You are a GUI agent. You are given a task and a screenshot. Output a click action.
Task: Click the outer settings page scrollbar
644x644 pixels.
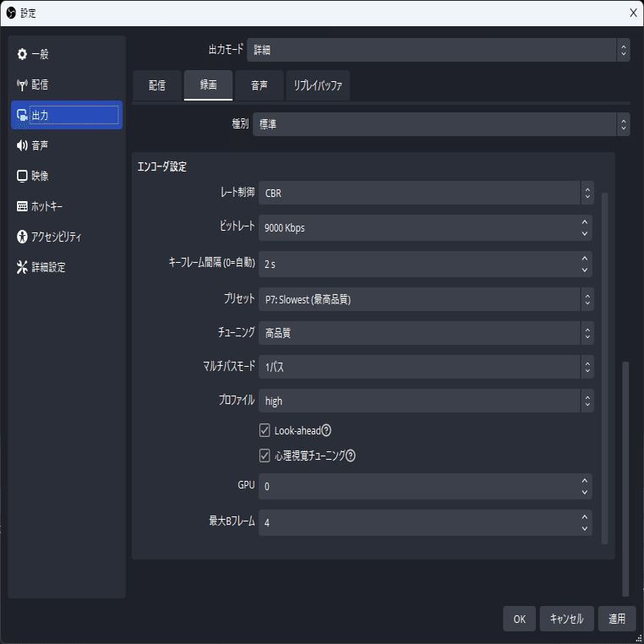(625, 479)
